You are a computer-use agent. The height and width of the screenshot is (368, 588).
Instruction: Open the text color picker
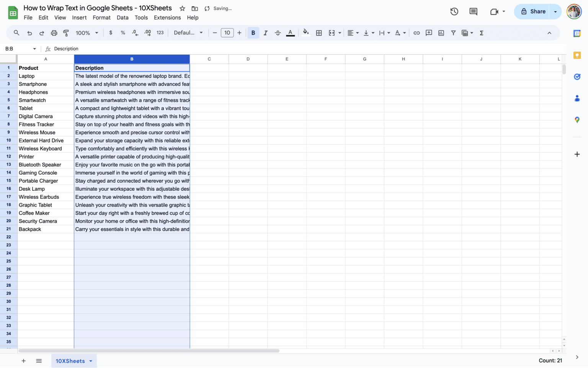click(x=290, y=33)
